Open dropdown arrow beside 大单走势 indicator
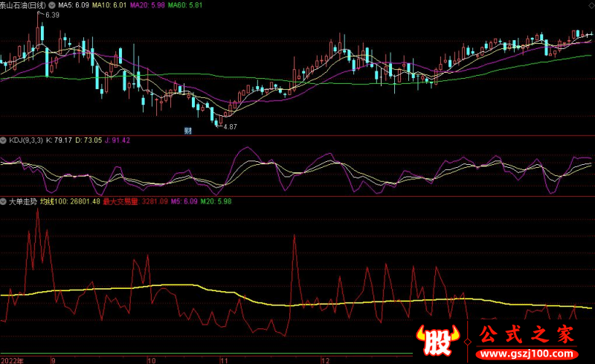The width and height of the screenshot is (595, 364). click(x=4, y=201)
